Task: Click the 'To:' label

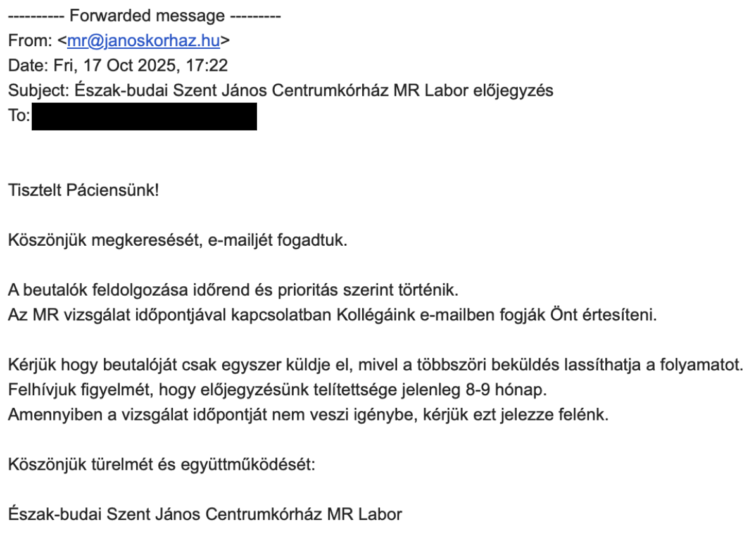Action: coord(19,116)
